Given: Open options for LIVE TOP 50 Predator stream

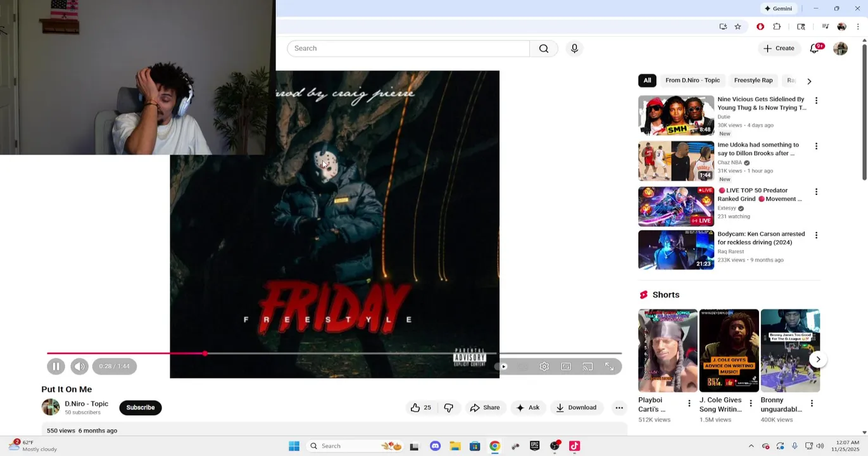Looking at the screenshot, I should point(816,192).
